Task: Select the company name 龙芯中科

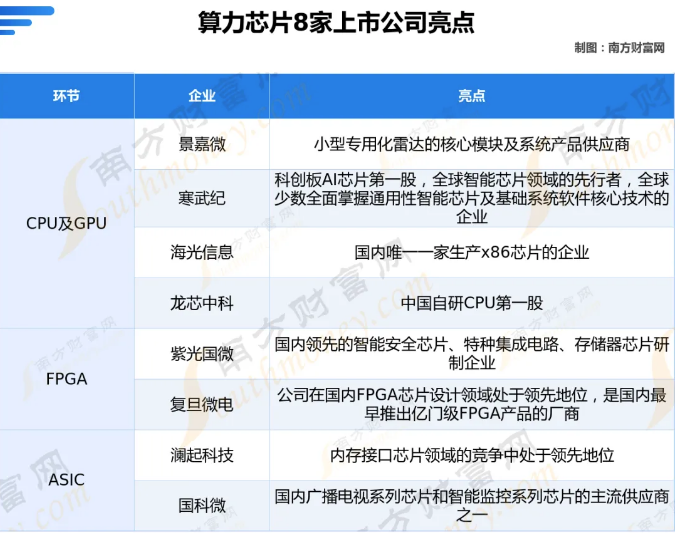Action: [x=202, y=303]
